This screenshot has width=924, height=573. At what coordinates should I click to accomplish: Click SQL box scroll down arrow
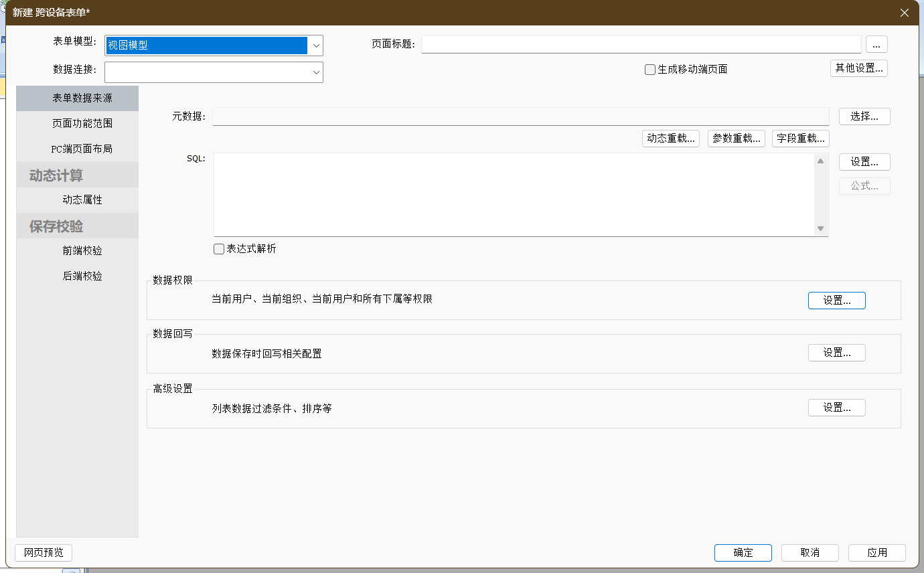[820, 229]
